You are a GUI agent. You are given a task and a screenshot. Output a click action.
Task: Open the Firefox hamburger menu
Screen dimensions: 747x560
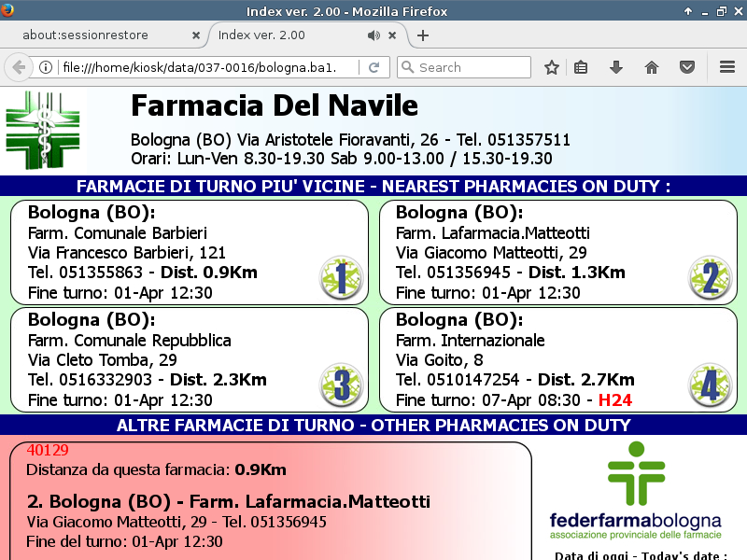click(727, 67)
